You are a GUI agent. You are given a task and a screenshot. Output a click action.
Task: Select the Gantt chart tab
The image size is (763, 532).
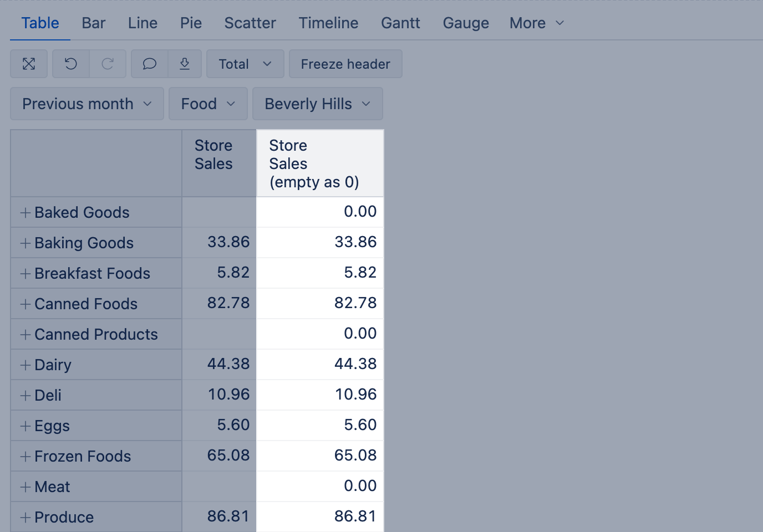tap(400, 23)
